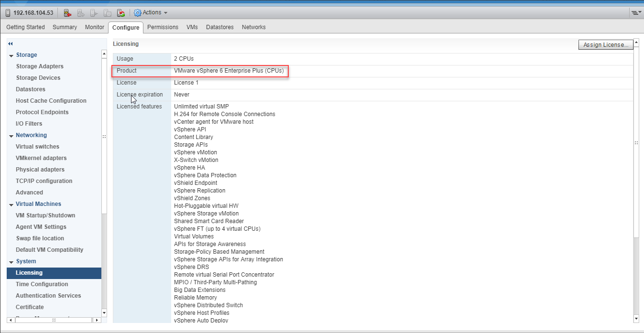Click 'Big Data Extensions' feature text
The image size is (644, 333).
point(200,290)
